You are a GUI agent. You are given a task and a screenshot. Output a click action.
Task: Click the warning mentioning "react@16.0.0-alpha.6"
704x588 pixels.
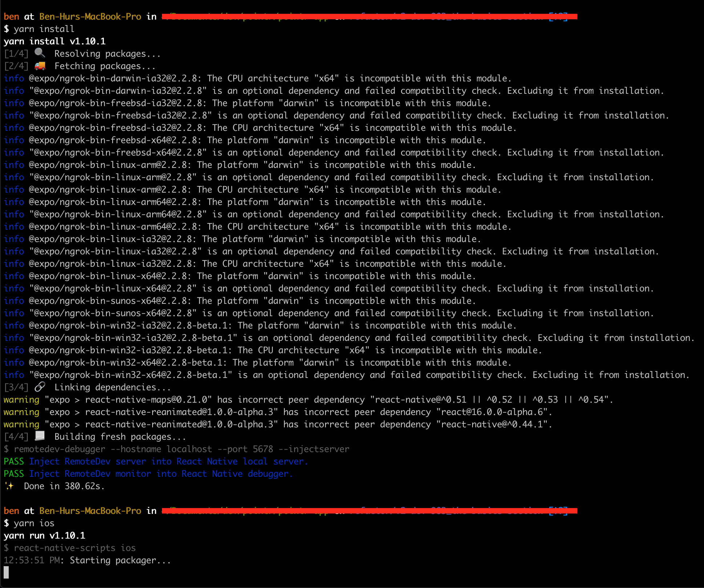pos(278,412)
